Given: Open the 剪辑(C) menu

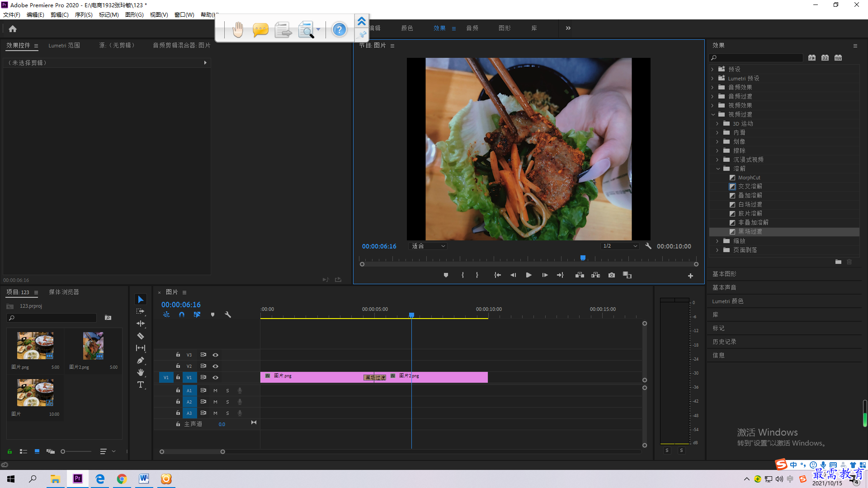Looking at the screenshot, I should click(x=60, y=14).
